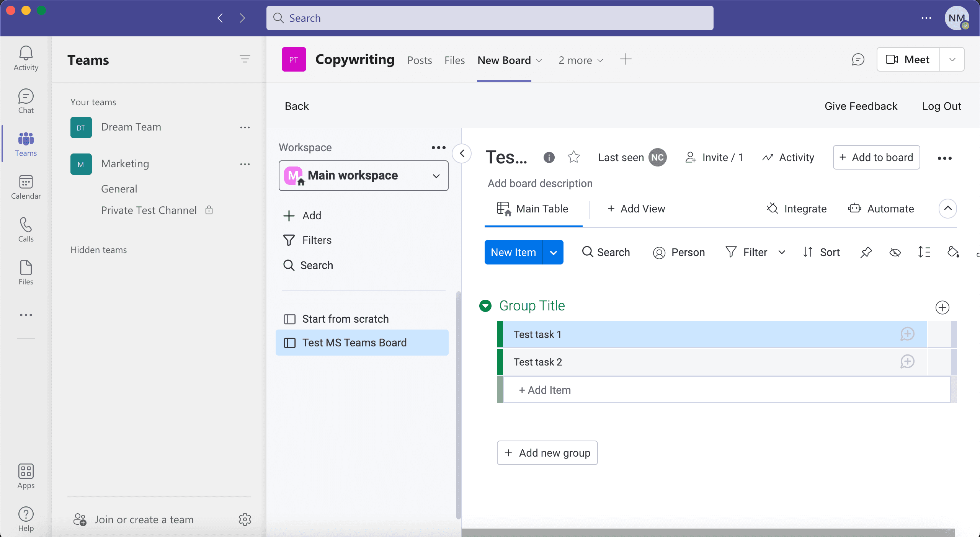Click Add new group button
The height and width of the screenshot is (537, 980).
coord(547,453)
